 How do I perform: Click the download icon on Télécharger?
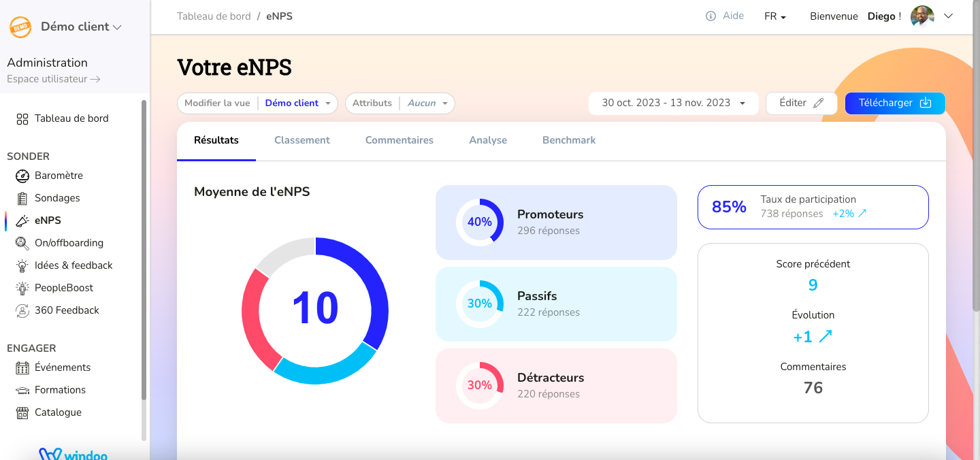(926, 103)
